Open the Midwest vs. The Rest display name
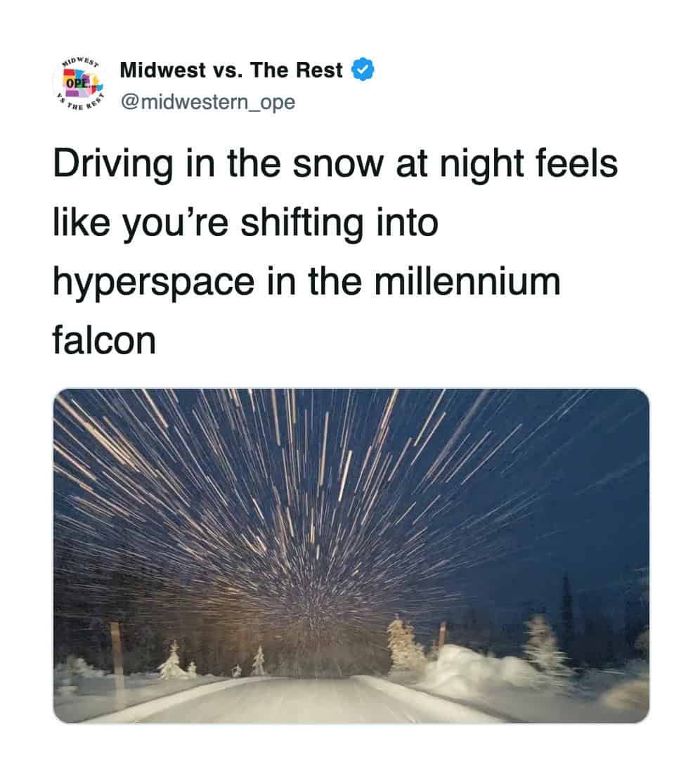Image resolution: width=700 pixels, height=776 pixels. tap(231, 70)
